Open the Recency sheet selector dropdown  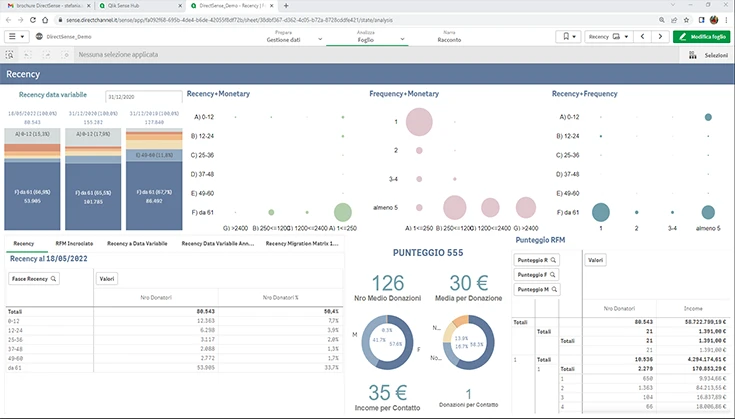click(x=609, y=37)
